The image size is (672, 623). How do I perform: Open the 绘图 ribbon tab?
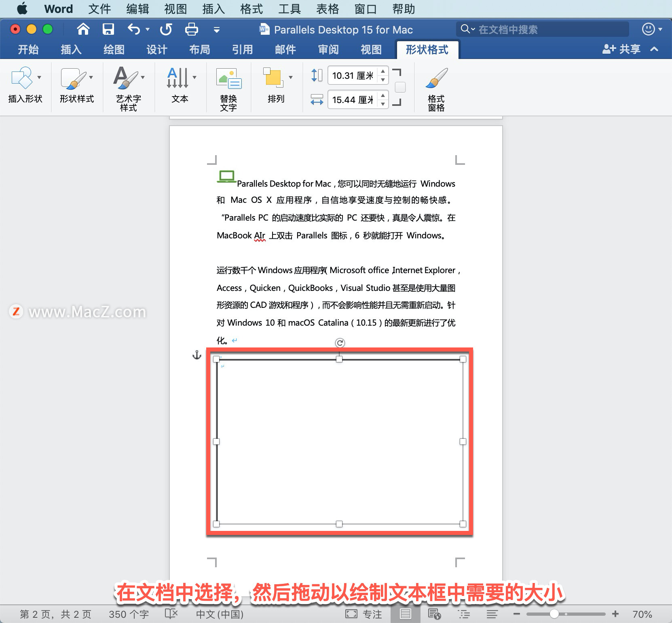tap(114, 49)
